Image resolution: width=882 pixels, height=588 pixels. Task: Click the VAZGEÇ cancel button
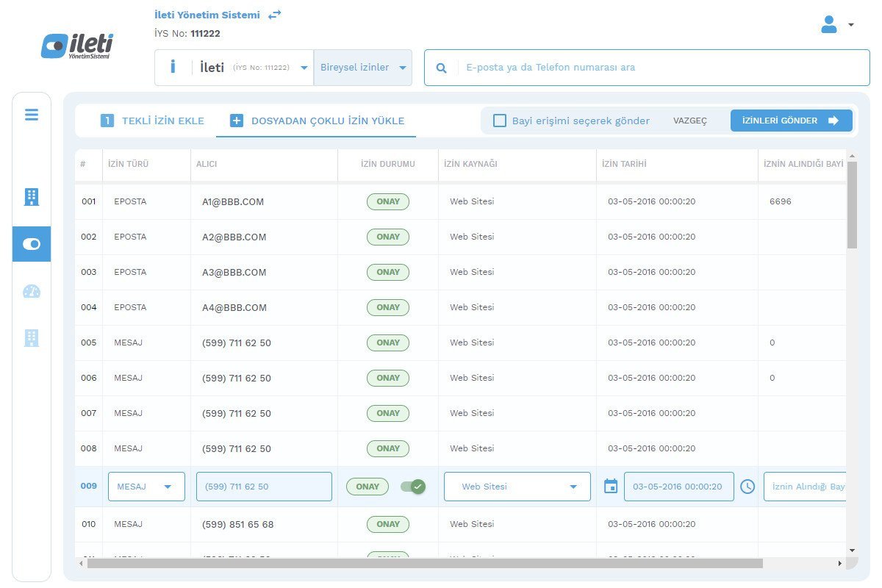[689, 121]
